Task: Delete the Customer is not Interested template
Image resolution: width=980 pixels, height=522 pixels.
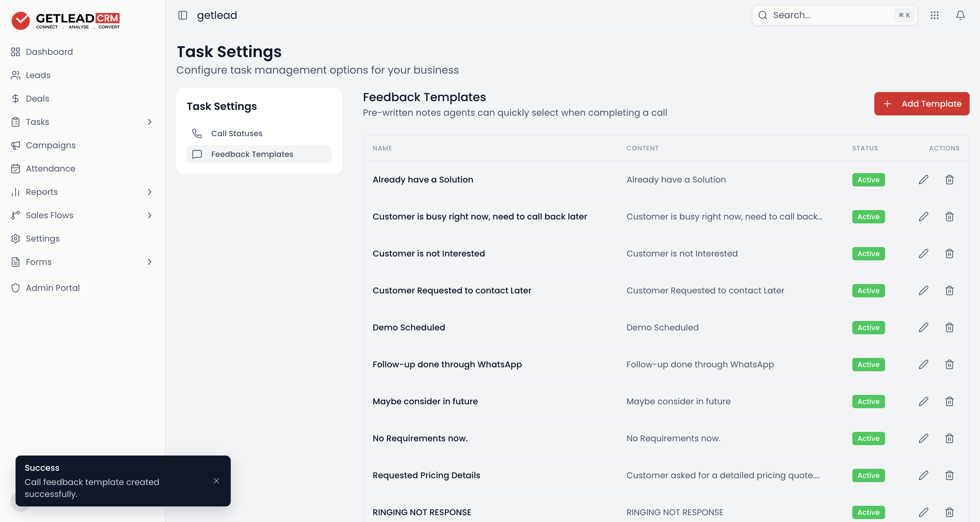Action: pos(949,254)
